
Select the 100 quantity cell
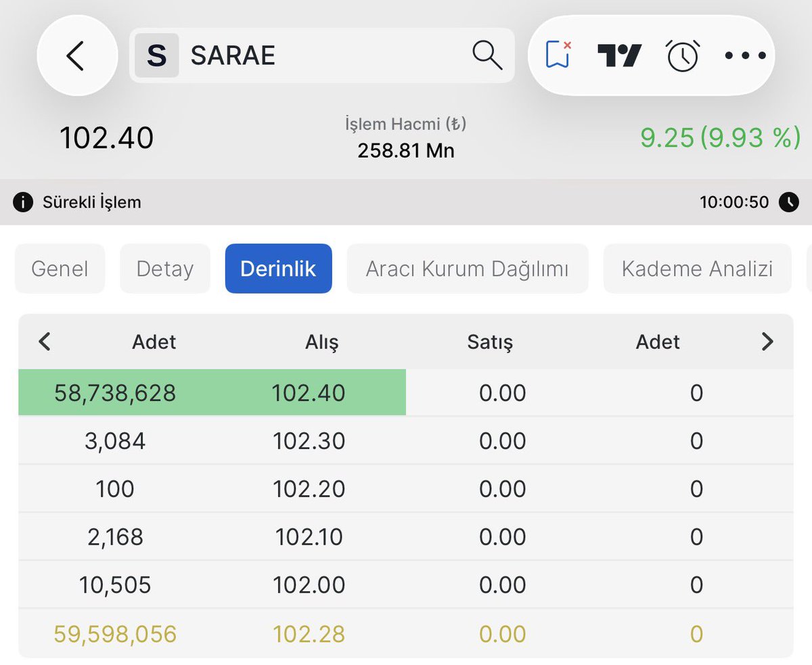(115, 488)
